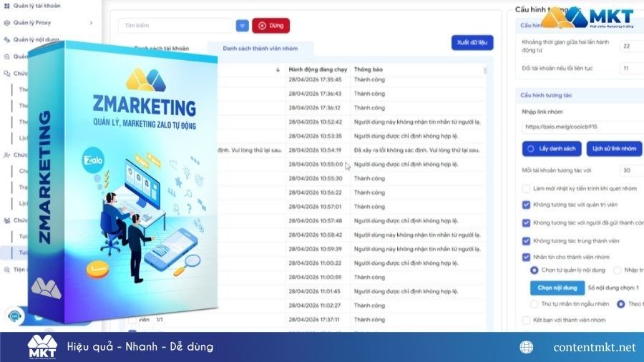Select the Nhập trực tiếp radio option
Image resolution: width=644 pixels, height=362 pixels.
coord(617,270)
